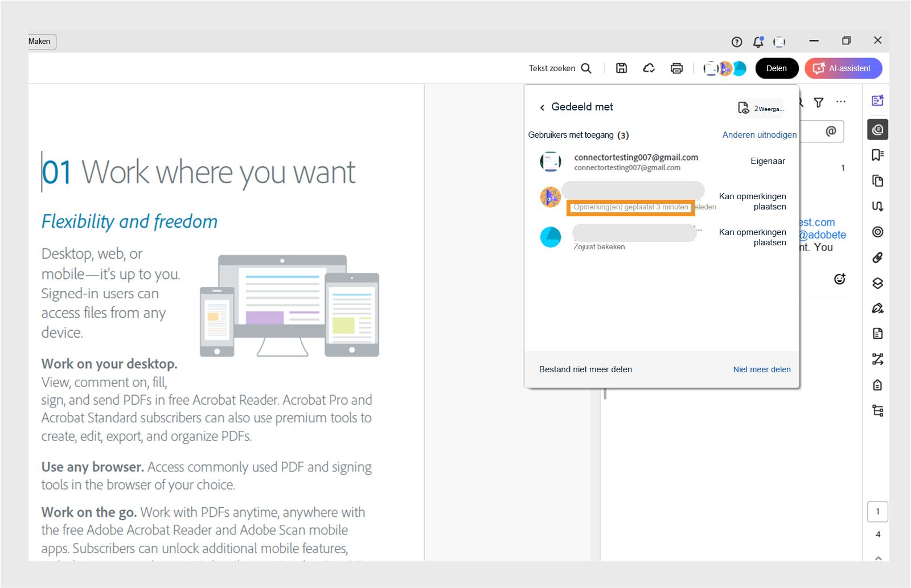Open the AI summary panel icon in right rail
Viewport: 911px width, 588px height.
tap(877, 101)
